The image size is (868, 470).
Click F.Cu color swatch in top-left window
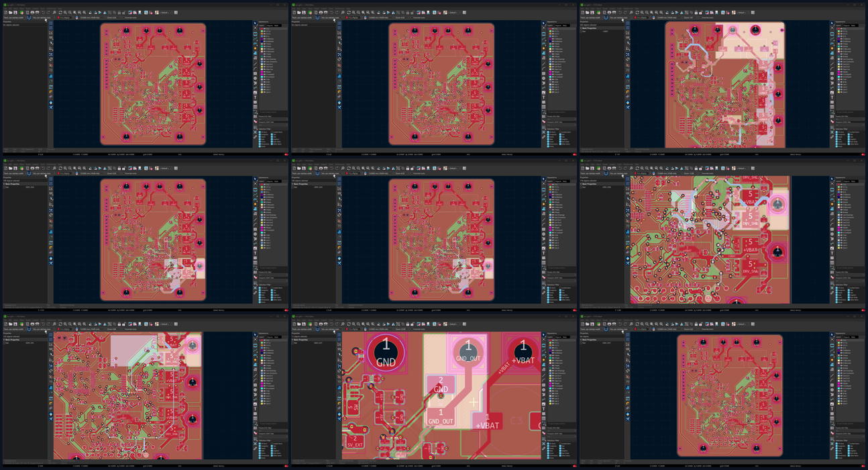[x=262, y=29]
